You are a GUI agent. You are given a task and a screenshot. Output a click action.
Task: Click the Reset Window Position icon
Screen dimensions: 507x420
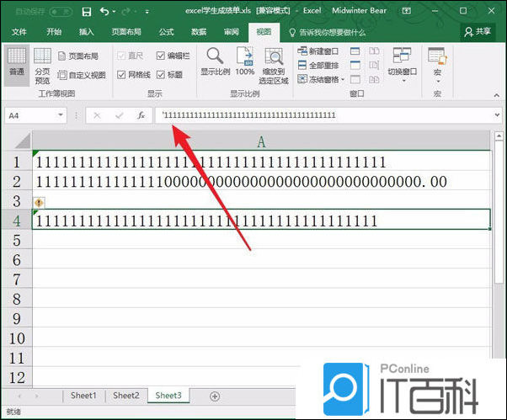(374, 79)
